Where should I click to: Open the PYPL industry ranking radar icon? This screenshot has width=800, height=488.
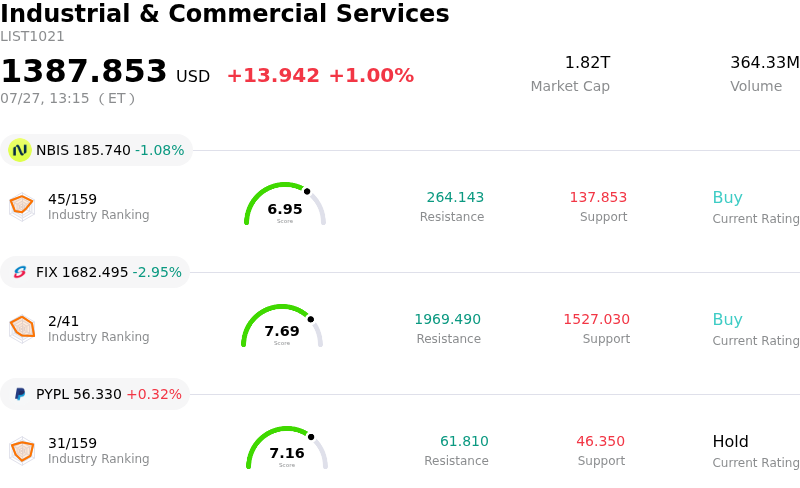click(22, 451)
